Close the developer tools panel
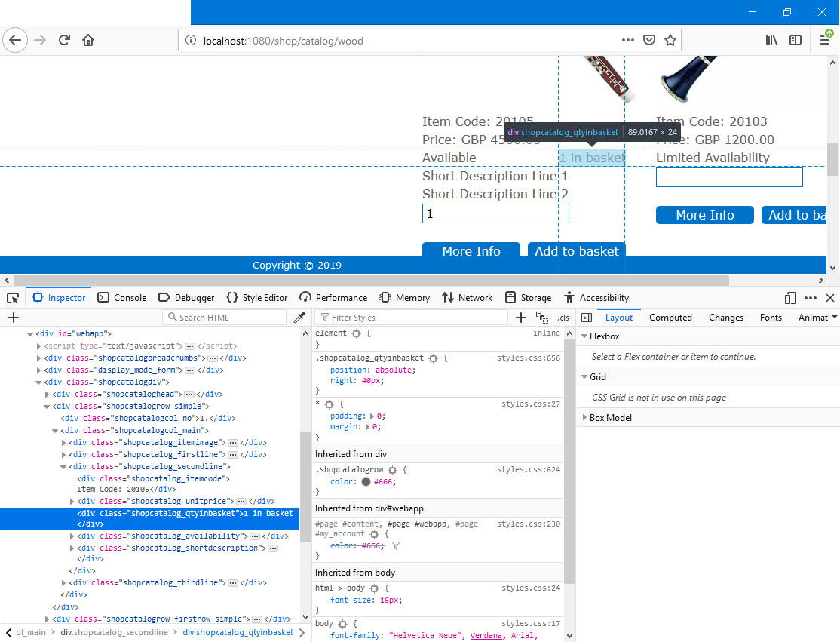Screen dimensions: 840x642 [830, 298]
